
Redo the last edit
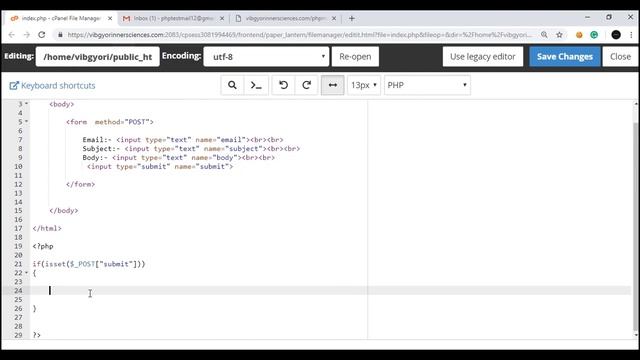click(x=307, y=85)
